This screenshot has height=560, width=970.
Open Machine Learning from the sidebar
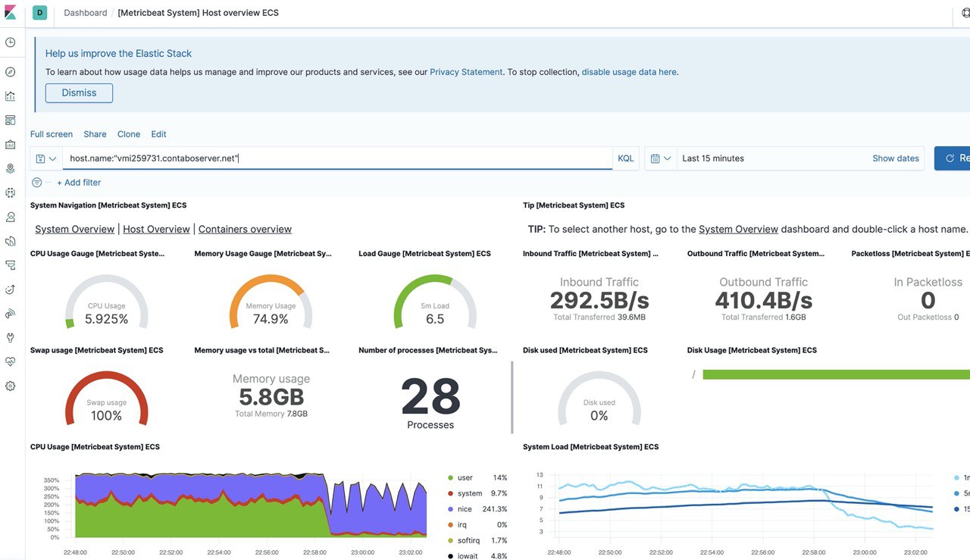[x=10, y=192]
